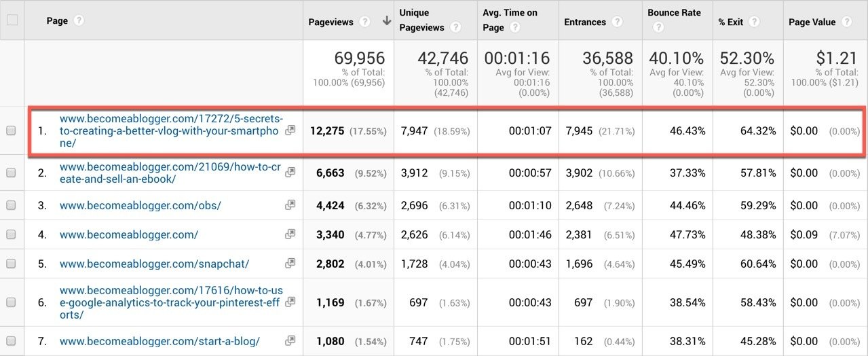Open help icon next to Page Value
The height and width of the screenshot is (356, 868).
click(x=847, y=22)
